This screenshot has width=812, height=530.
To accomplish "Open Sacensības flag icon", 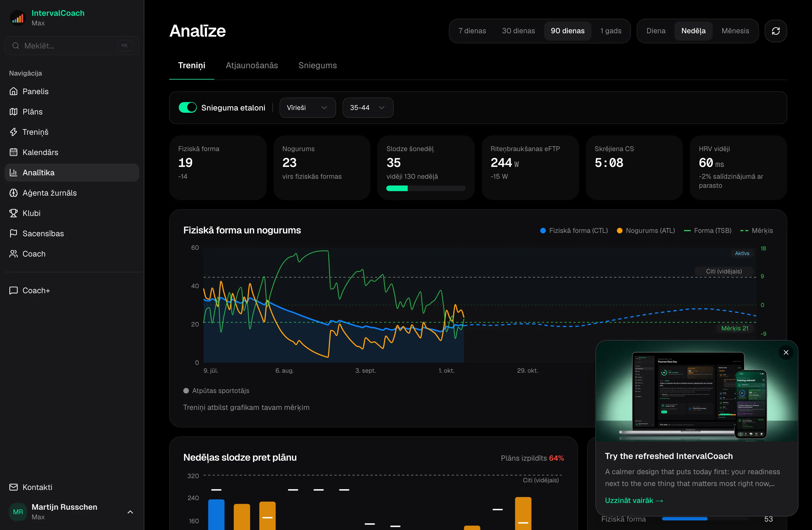I will (x=14, y=233).
